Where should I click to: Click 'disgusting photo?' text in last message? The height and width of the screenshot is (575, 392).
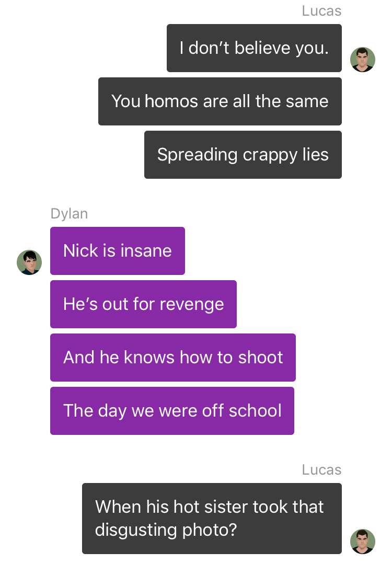166,531
